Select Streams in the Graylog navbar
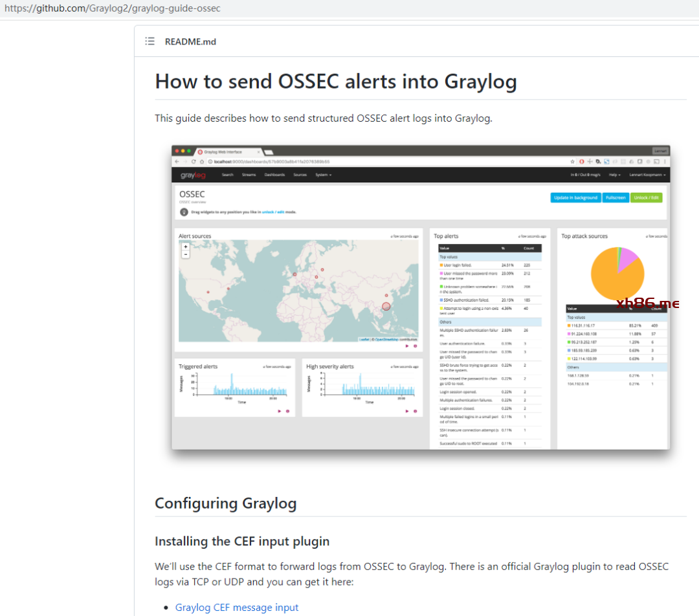Viewport: 699px width, 616px height. pyautogui.click(x=249, y=175)
